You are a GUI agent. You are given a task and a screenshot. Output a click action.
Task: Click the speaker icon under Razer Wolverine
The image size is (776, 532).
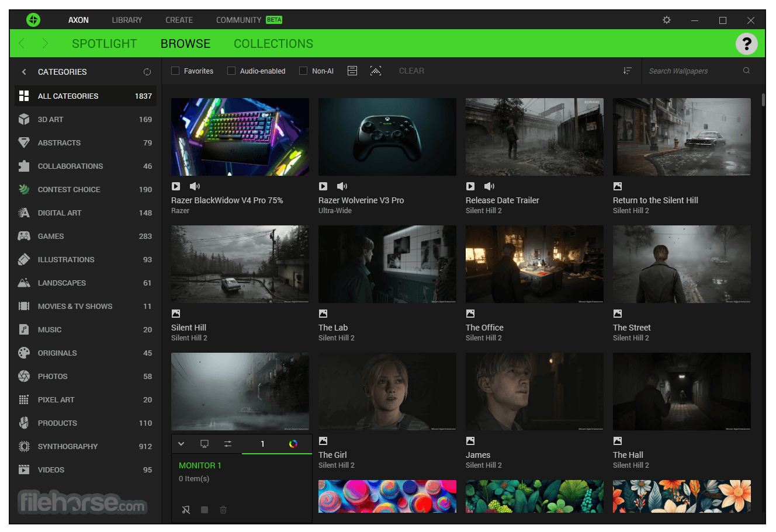coord(342,186)
